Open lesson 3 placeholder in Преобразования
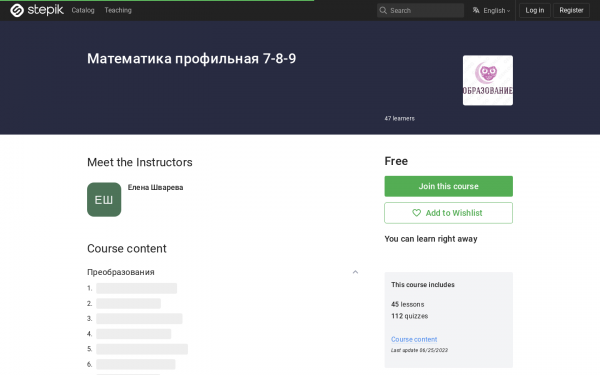Screen dimensions: 600x375 [139, 318]
